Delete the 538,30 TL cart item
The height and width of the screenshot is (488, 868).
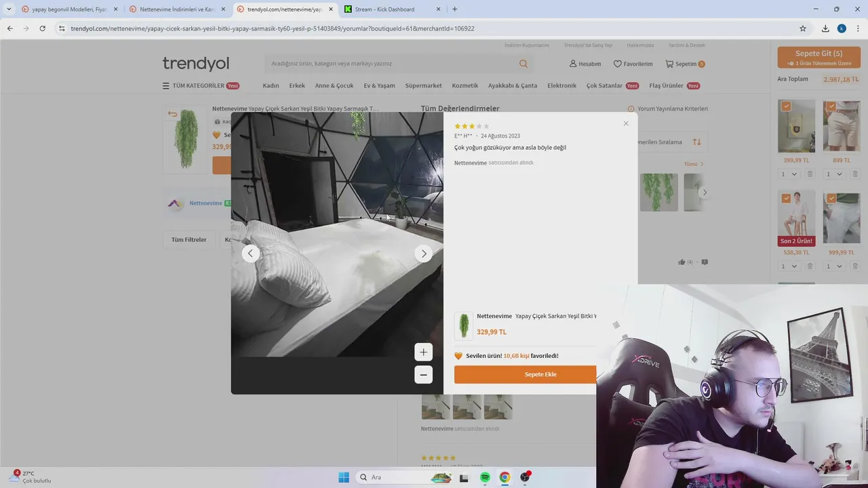[x=810, y=266]
